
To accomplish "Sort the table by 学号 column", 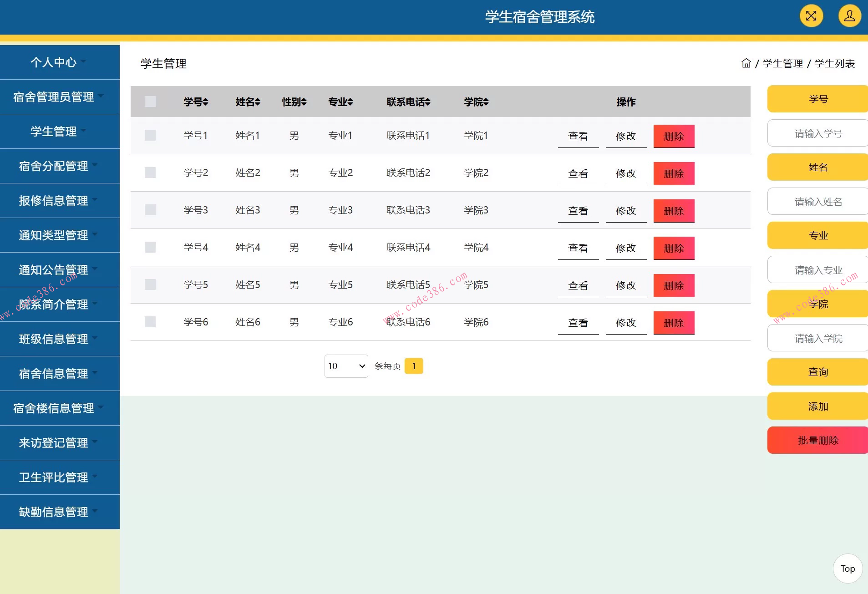I will (195, 102).
